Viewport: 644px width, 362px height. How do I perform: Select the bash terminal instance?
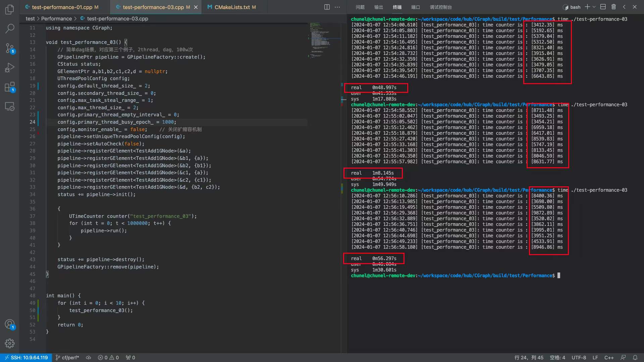click(572, 7)
